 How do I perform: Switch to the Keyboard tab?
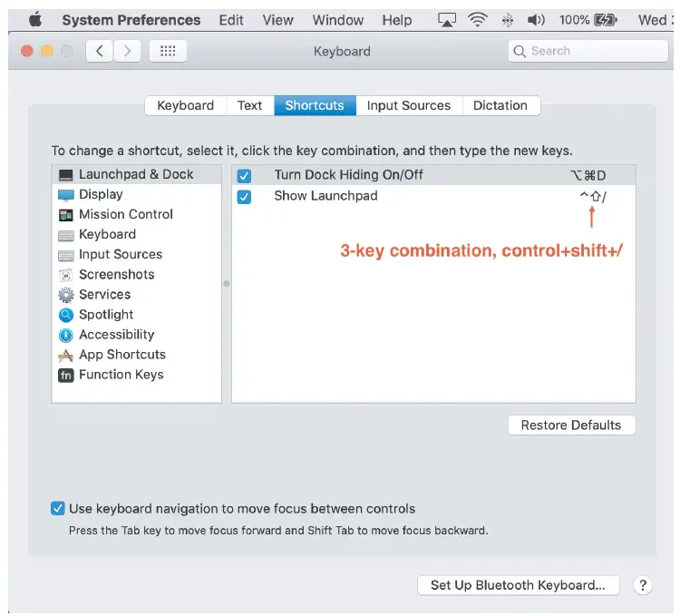click(x=186, y=105)
